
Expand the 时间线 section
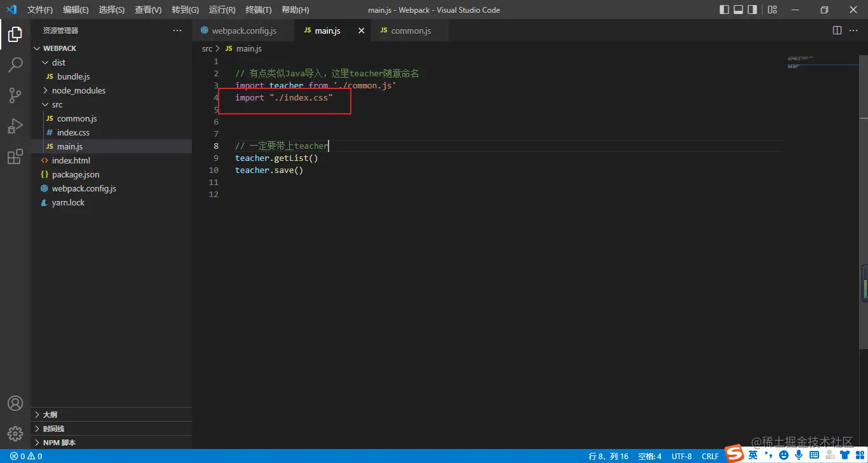click(x=112, y=429)
